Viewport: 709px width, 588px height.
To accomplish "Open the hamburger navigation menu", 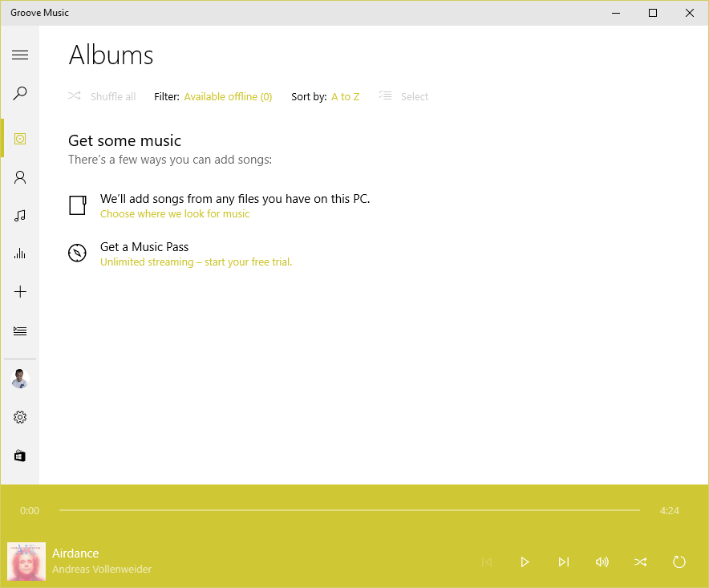I will point(20,55).
